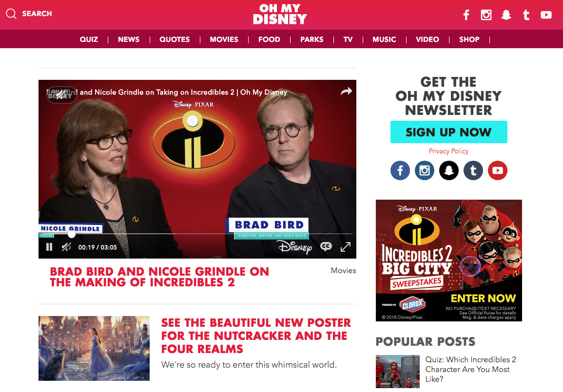The width and height of the screenshot is (563, 392).
Task: Open the round red YouTube sidebar icon
Action: tap(498, 170)
